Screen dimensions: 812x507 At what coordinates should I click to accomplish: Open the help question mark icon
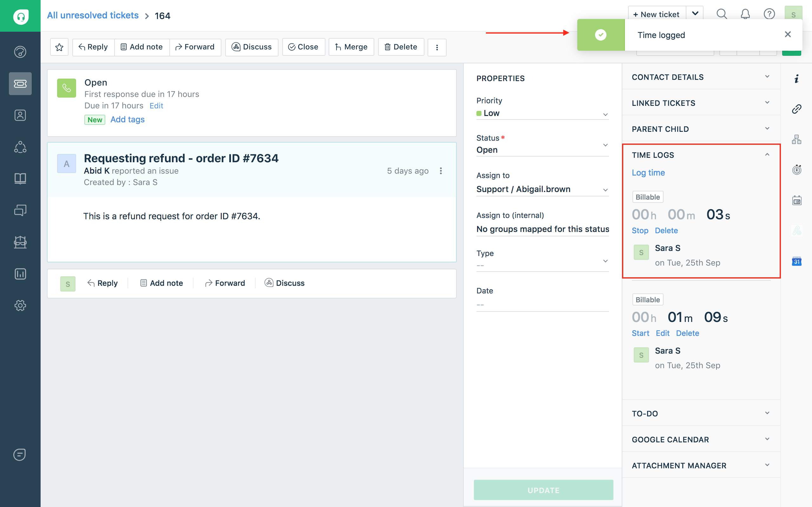[x=769, y=14]
